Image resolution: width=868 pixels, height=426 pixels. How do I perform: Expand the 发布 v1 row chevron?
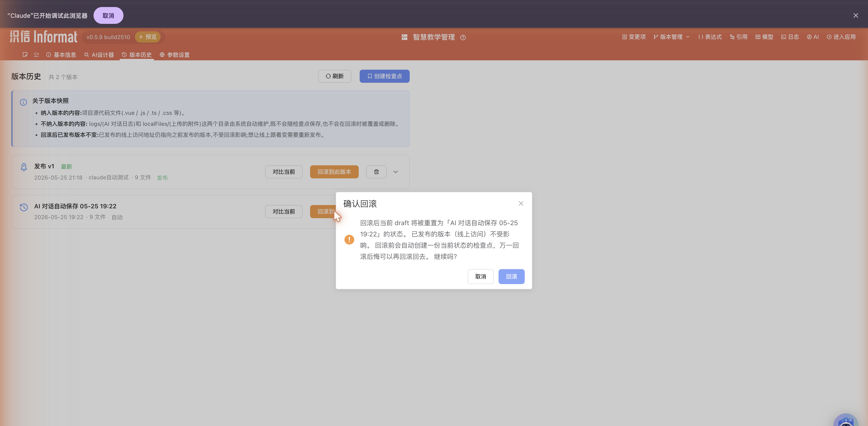[x=396, y=172]
